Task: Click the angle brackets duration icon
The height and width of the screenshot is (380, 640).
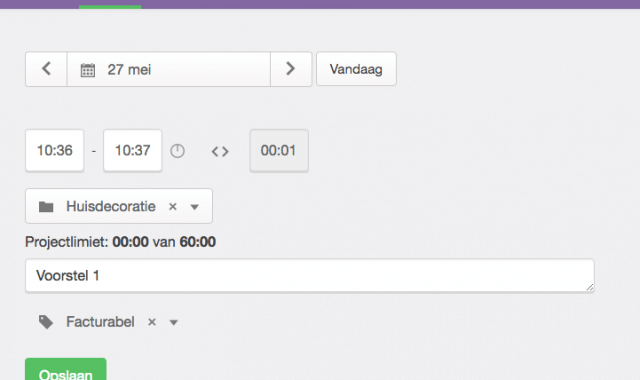Action: [x=220, y=152]
